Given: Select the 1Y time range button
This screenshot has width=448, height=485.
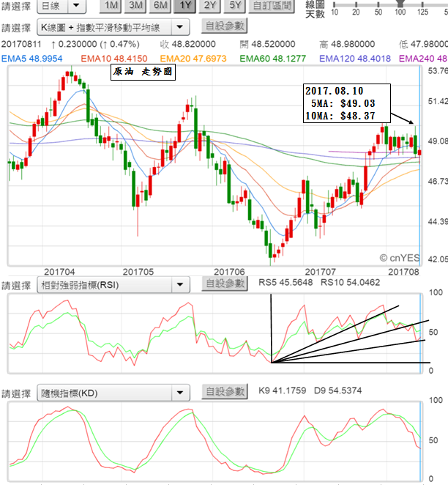Looking at the screenshot, I should click(x=184, y=6).
